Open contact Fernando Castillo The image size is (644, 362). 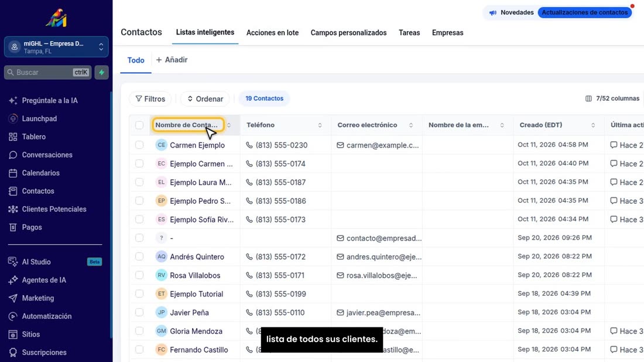point(199,350)
